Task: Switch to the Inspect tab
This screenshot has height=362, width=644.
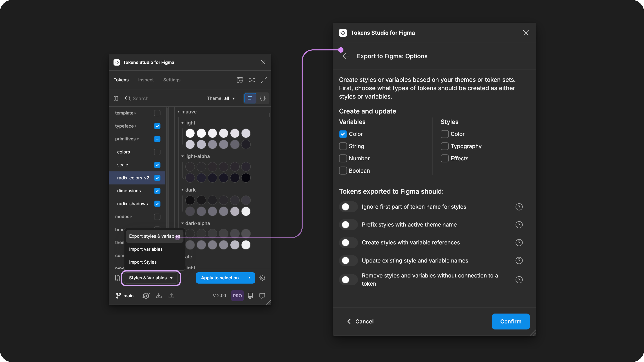Action: (146, 80)
